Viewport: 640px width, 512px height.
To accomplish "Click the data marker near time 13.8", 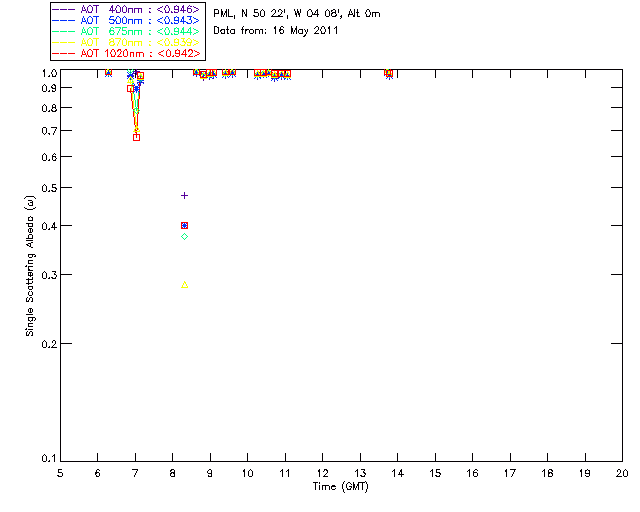I will pyautogui.click(x=389, y=73).
